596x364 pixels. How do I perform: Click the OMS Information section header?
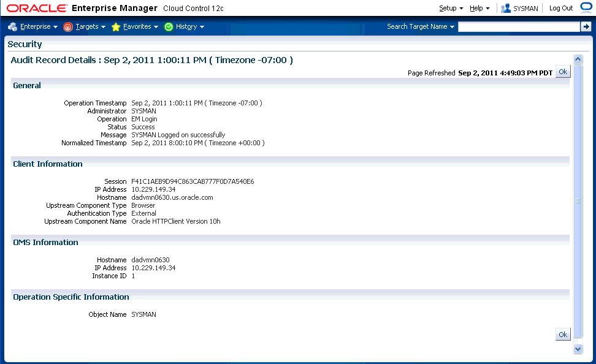tap(45, 243)
